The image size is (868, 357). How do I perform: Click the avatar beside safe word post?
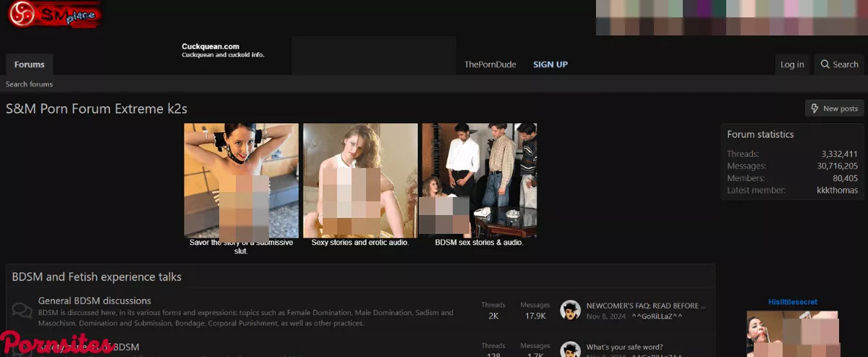tap(571, 349)
